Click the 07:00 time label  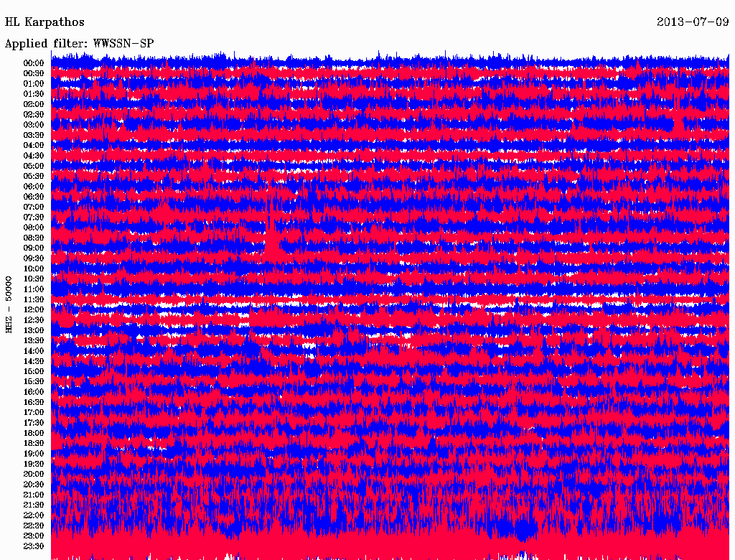(x=34, y=207)
